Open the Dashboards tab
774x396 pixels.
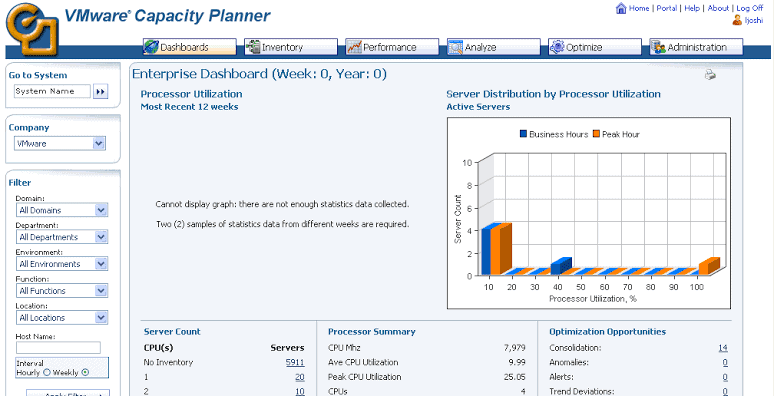(190, 47)
